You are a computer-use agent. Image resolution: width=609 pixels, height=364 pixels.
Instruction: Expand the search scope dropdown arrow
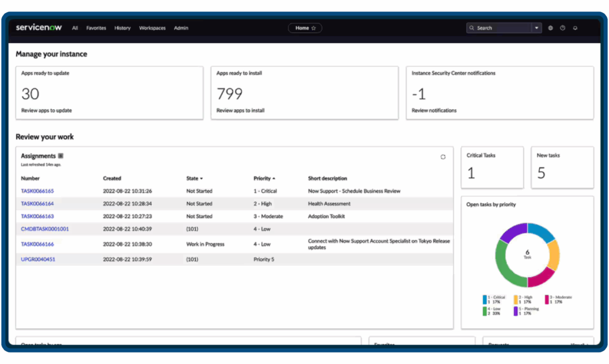tap(537, 28)
